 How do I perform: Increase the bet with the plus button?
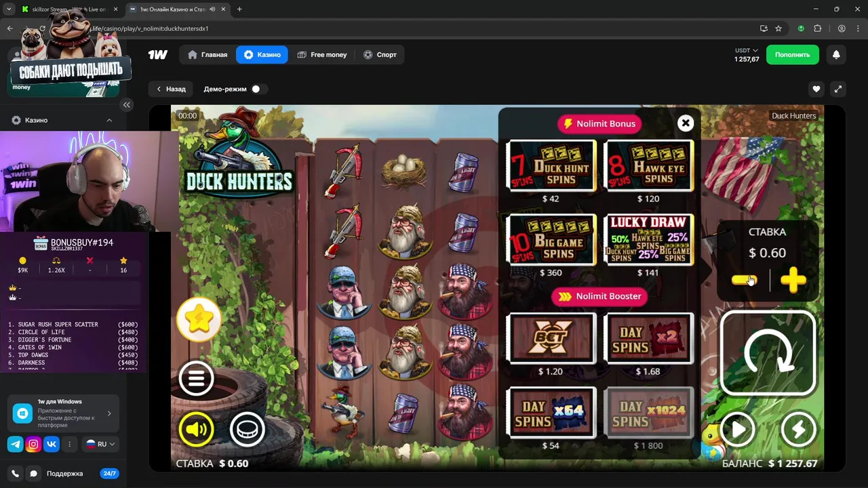[x=793, y=280]
